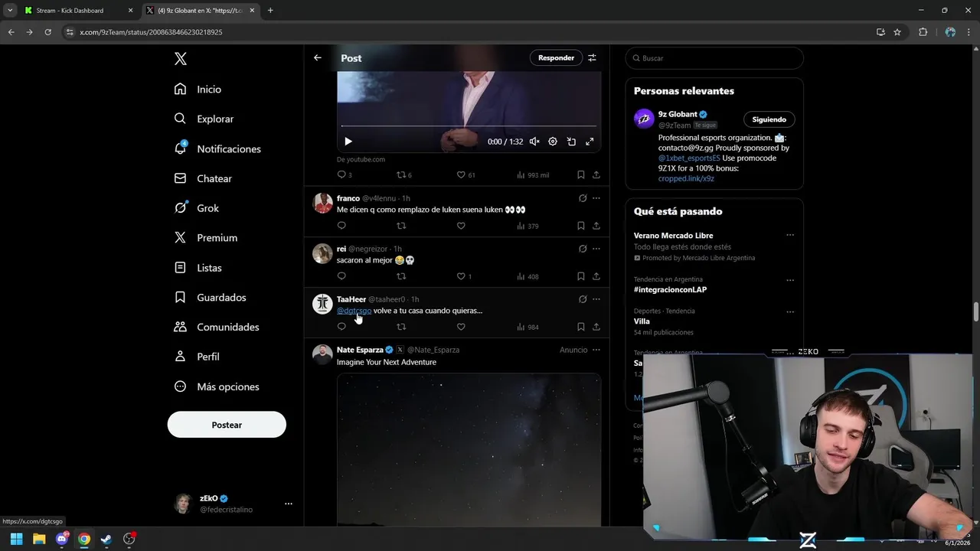980x551 pixels.
Task: Open the X logo home link
Action: pyautogui.click(x=180, y=59)
